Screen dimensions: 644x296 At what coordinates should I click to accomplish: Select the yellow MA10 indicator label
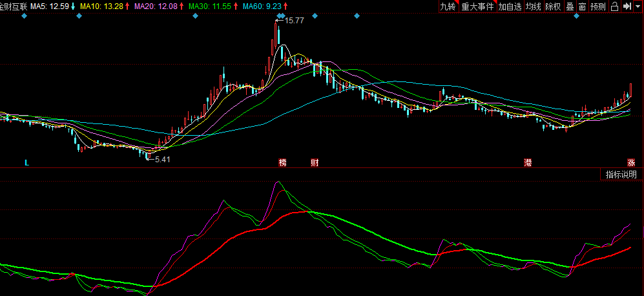[101, 6]
